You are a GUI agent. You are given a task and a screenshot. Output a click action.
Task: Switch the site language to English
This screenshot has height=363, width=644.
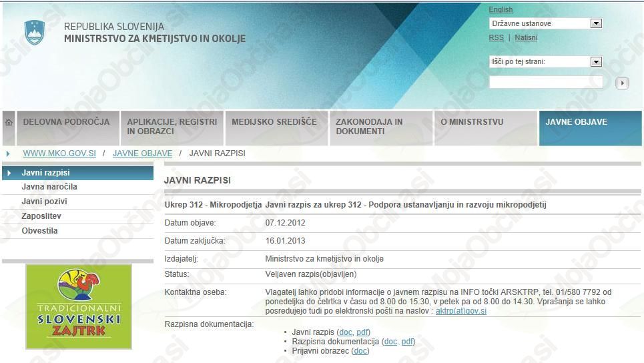click(501, 9)
